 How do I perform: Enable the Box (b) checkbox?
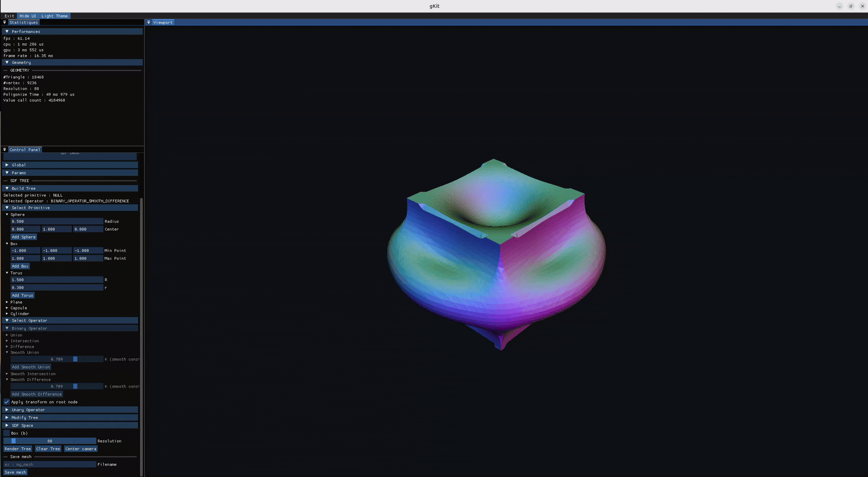click(7, 434)
